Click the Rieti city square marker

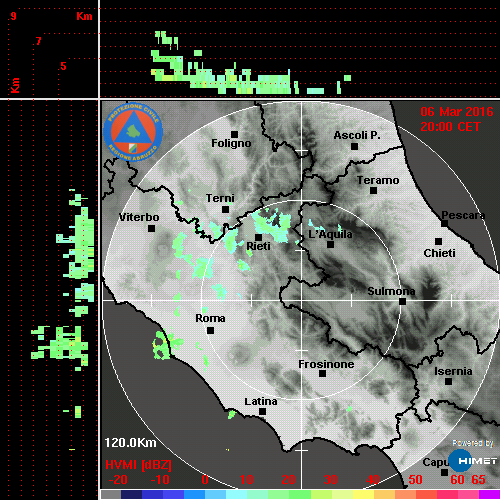[258, 237]
